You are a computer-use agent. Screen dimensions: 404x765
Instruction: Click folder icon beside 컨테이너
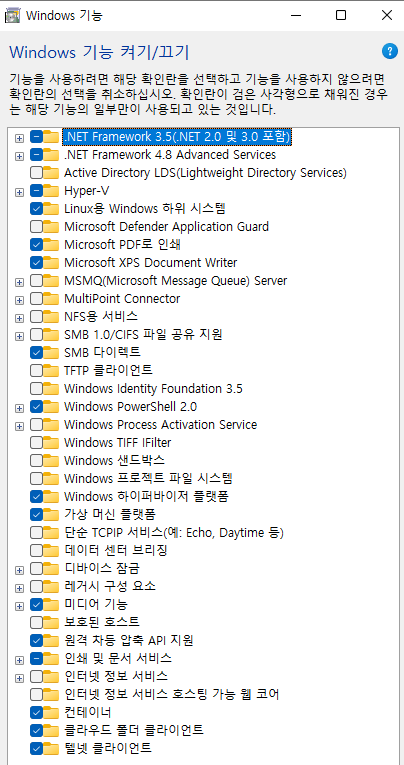point(50,712)
